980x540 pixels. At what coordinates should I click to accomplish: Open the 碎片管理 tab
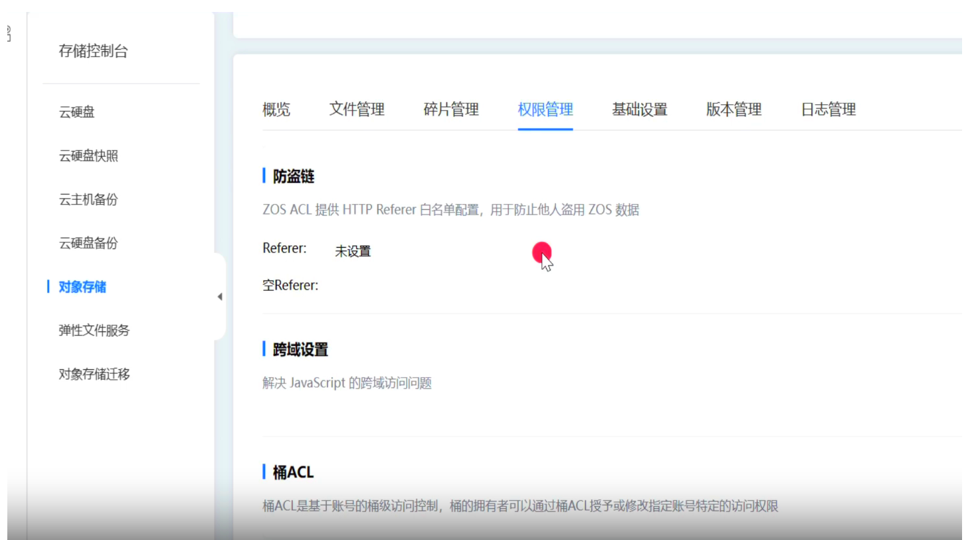coord(451,110)
